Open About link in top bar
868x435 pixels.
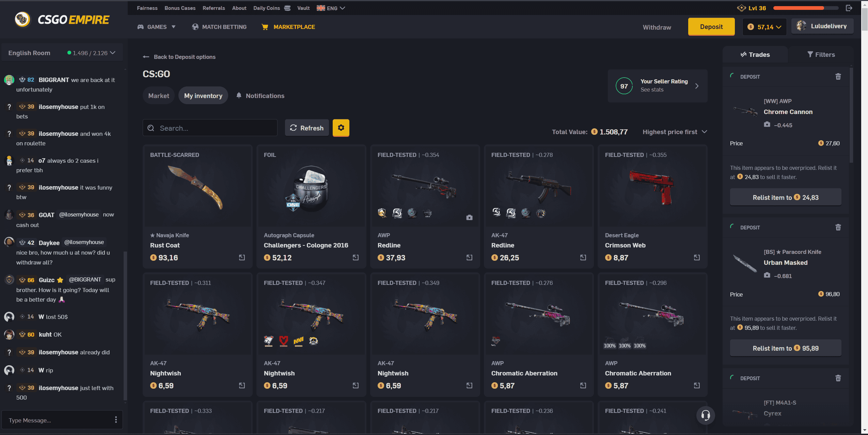coord(239,8)
